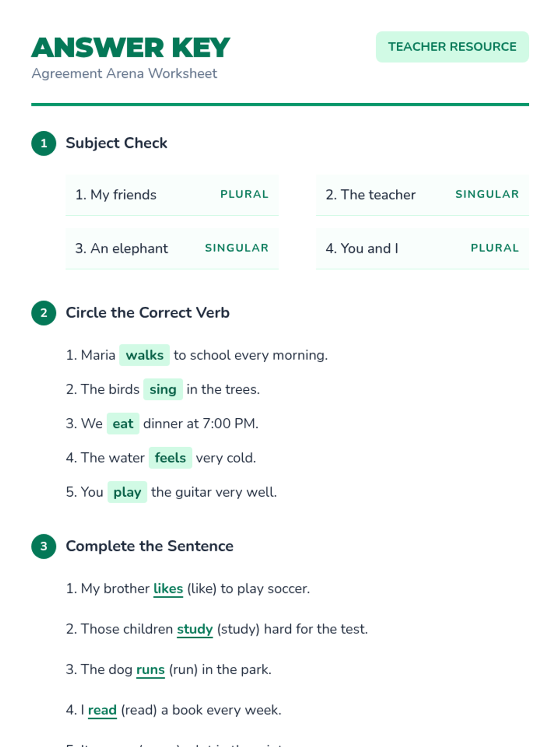The height and width of the screenshot is (747, 560).
Task: Click the highlighted answer 'eat'
Action: [x=123, y=424]
